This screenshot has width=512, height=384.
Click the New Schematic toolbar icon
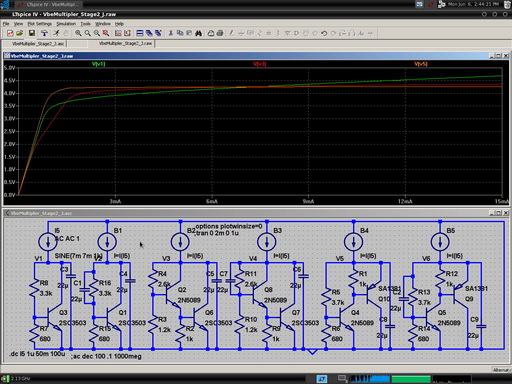click(10, 33)
